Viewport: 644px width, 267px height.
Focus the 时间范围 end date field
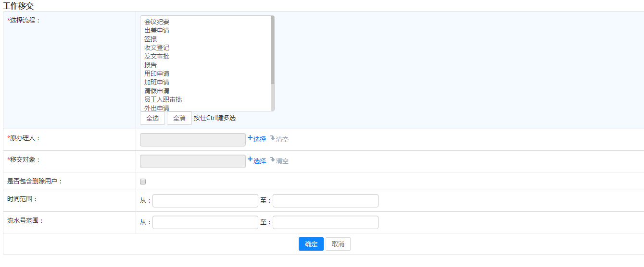coord(326,201)
